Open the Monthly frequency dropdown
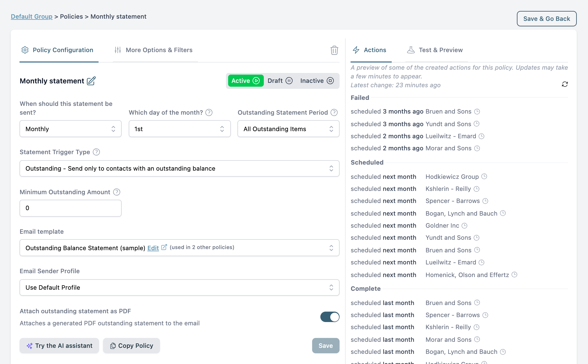Screen dimensions: 588x364 tap(71, 129)
